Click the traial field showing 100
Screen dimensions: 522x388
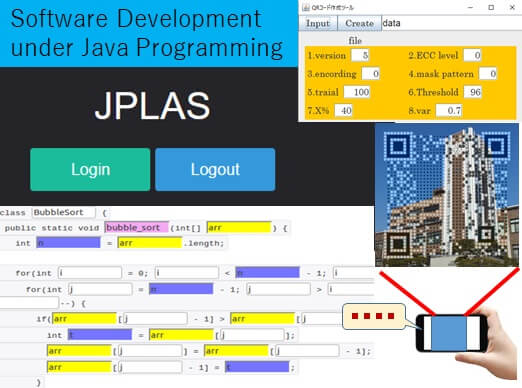pos(357,92)
